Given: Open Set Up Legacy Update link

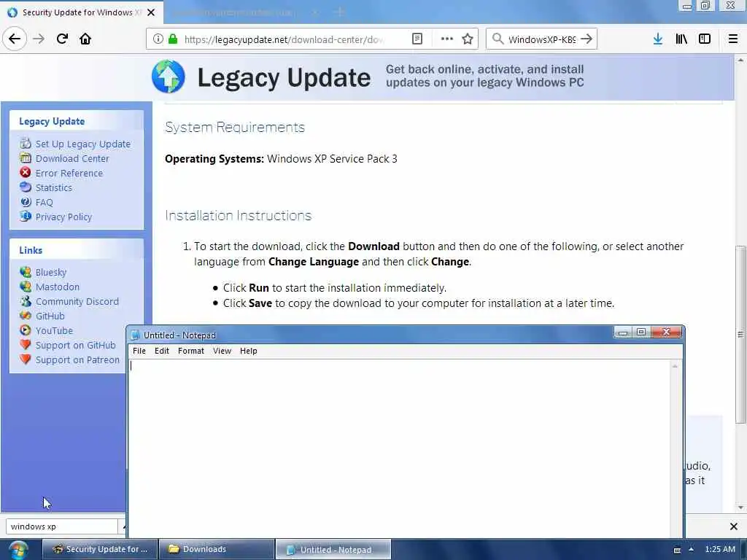Looking at the screenshot, I should tap(82, 144).
